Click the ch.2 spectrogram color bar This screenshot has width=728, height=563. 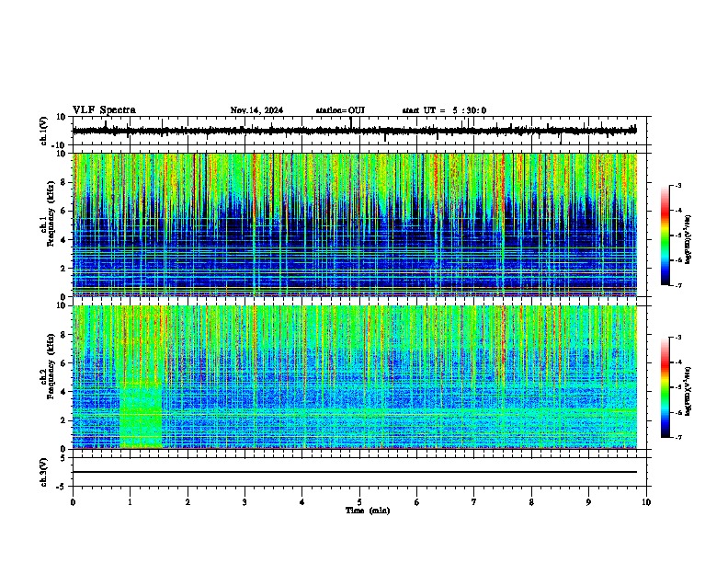(665, 387)
